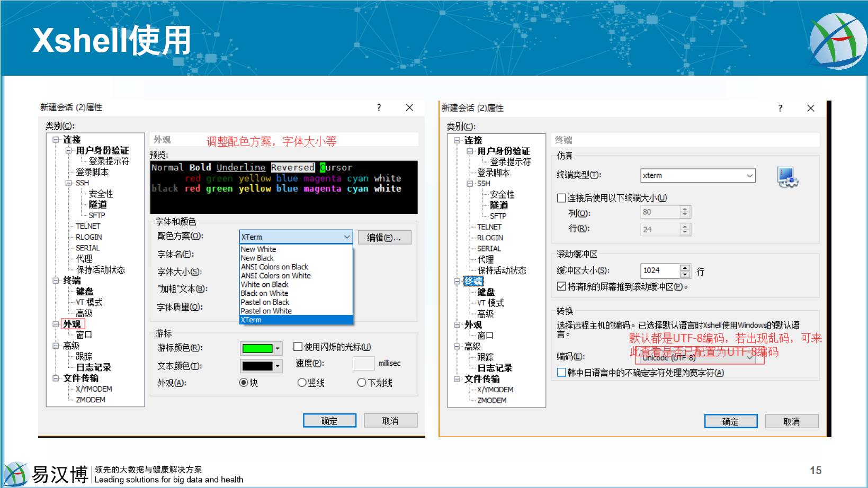868x488 pixels.
Task: Click 确定 in left dialog
Action: 329,421
